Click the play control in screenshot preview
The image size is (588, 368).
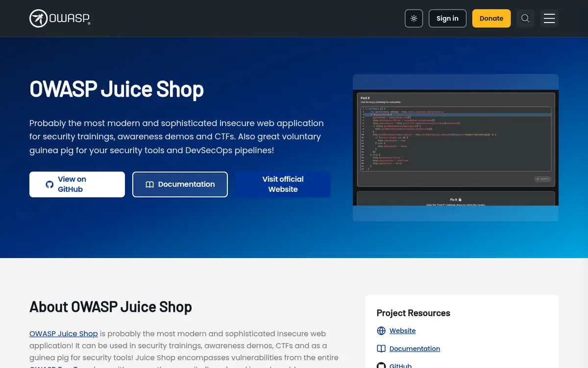[x=543, y=179]
